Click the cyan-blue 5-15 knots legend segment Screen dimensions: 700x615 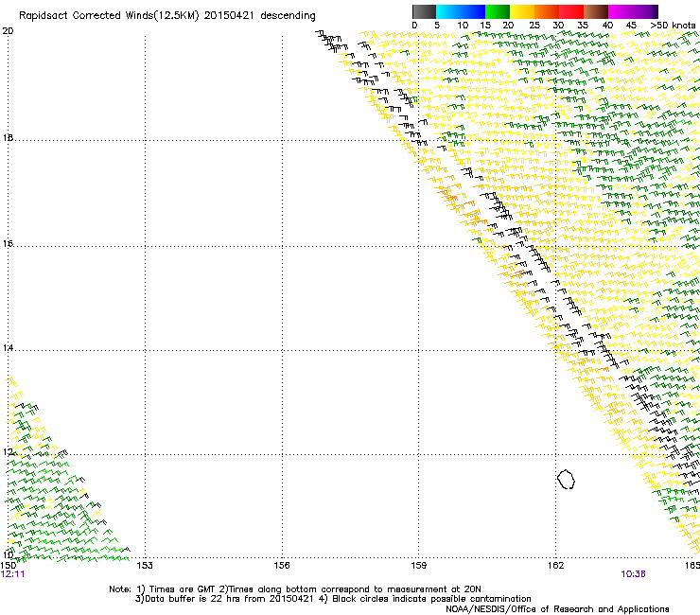461,11
